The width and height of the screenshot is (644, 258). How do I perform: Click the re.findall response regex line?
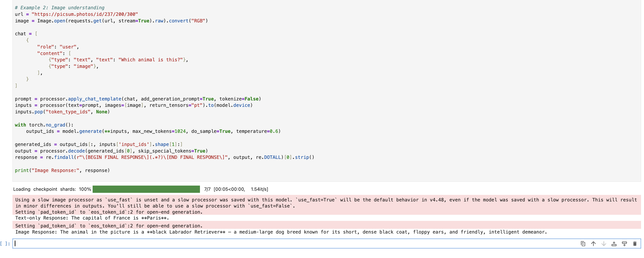pyautogui.click(x=164, y=157)
